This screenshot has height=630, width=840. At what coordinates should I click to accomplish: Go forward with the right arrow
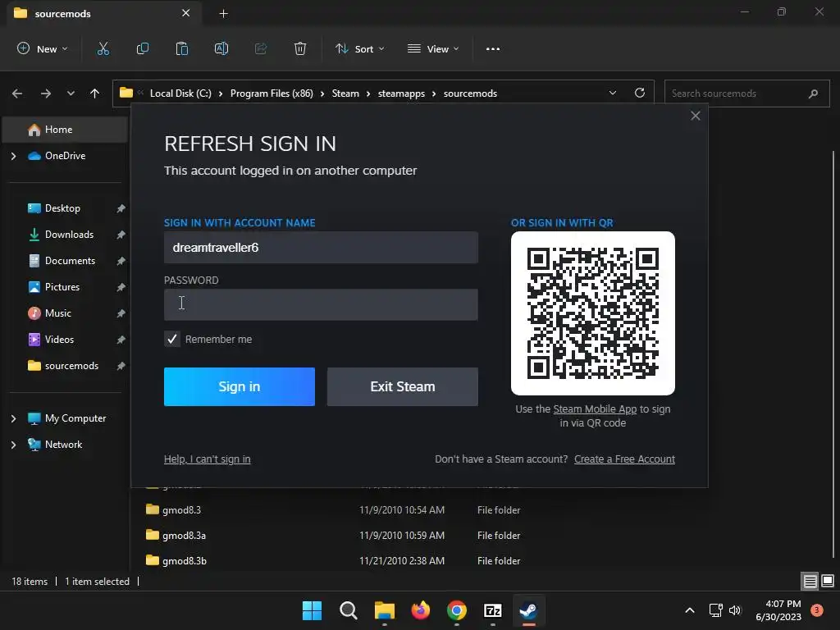46,94
